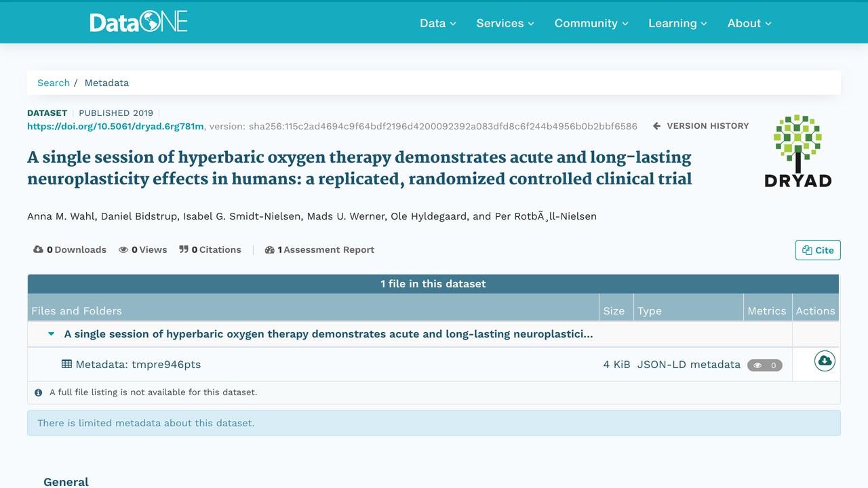Download the tmpre946pts metadata file
The height and width of the screenshot is (488, 868).
coord(825,361)
